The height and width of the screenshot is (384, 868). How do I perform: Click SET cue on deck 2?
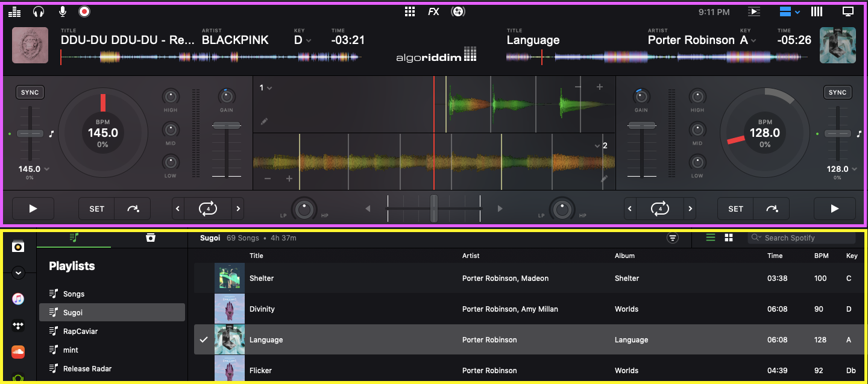pyautogui.click(x=736, y=209)
